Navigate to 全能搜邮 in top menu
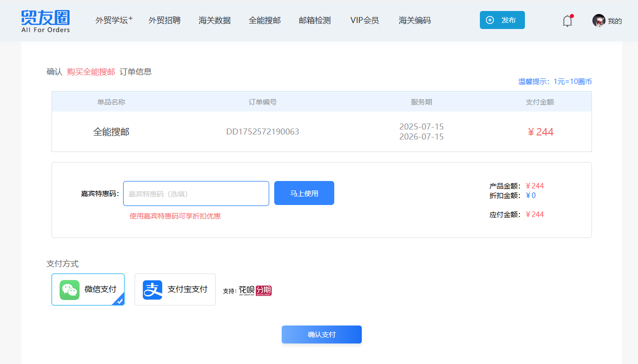This screenshot has width=638, height=364. pyautogui.click(x=265, y=20)
